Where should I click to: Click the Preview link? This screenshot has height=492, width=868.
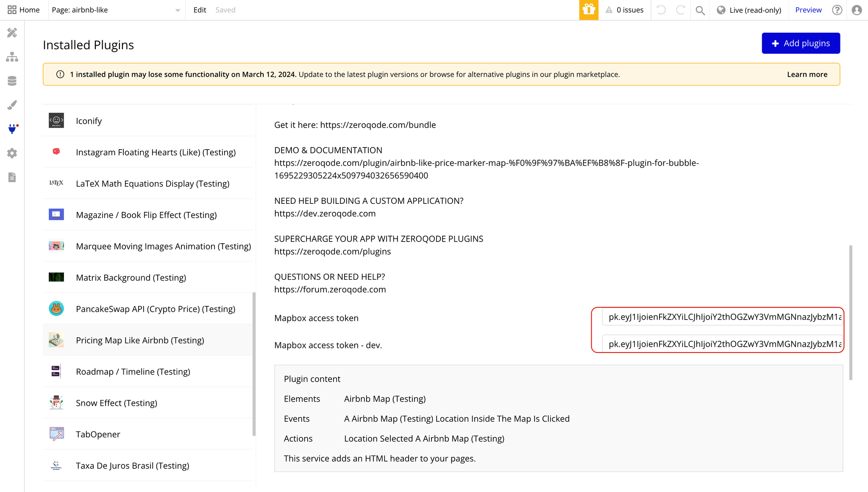808,10
